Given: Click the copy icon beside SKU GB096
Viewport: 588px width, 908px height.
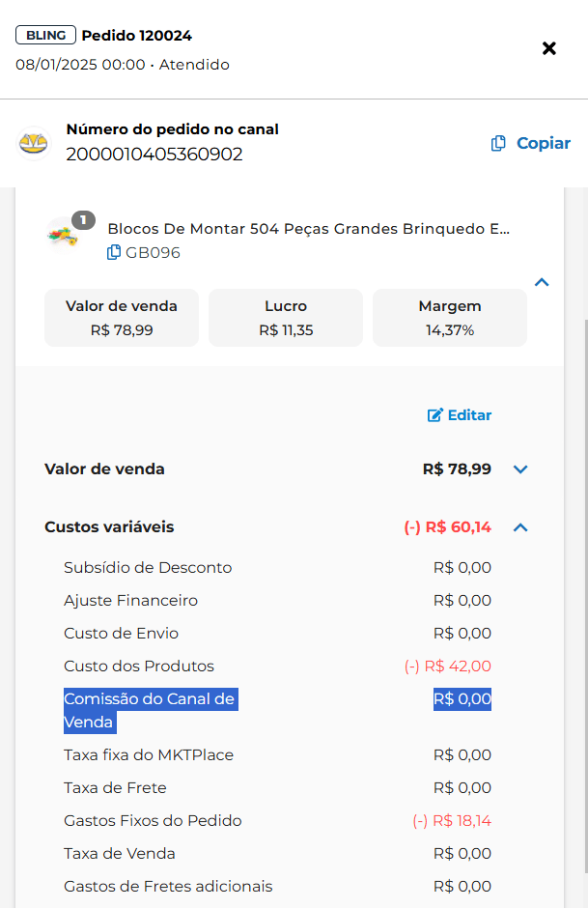Looking at the screenshot, I should [x=114, y=253].
